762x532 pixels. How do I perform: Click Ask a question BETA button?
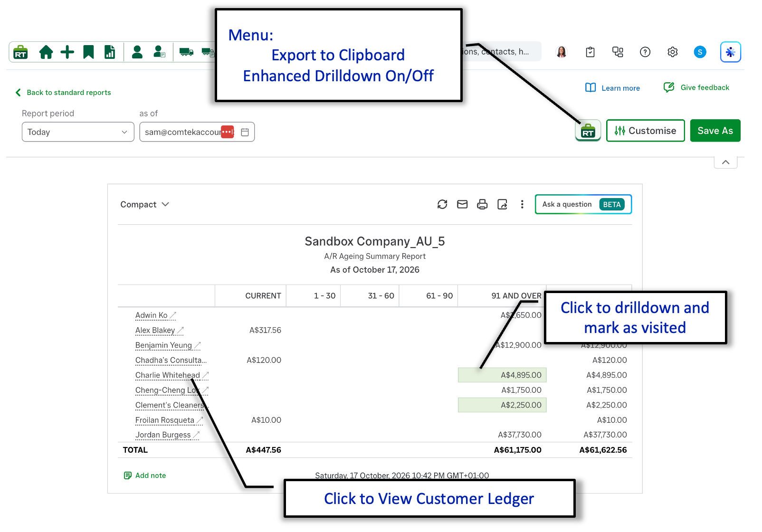tap(583, 204)
